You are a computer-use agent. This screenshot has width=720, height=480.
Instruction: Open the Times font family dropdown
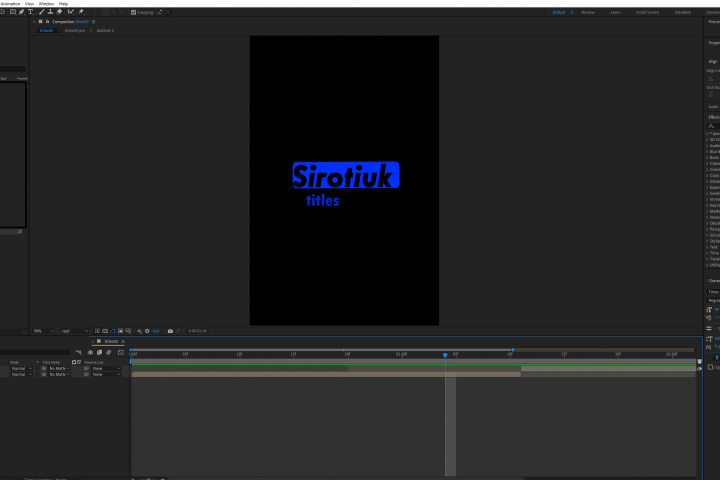[x=713, y=292]
